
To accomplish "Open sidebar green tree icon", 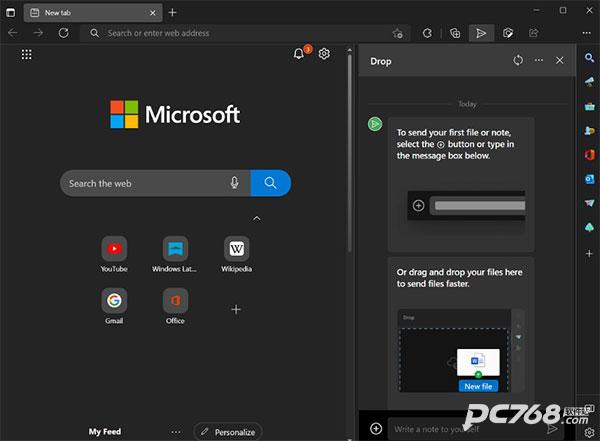I will 589,227.
